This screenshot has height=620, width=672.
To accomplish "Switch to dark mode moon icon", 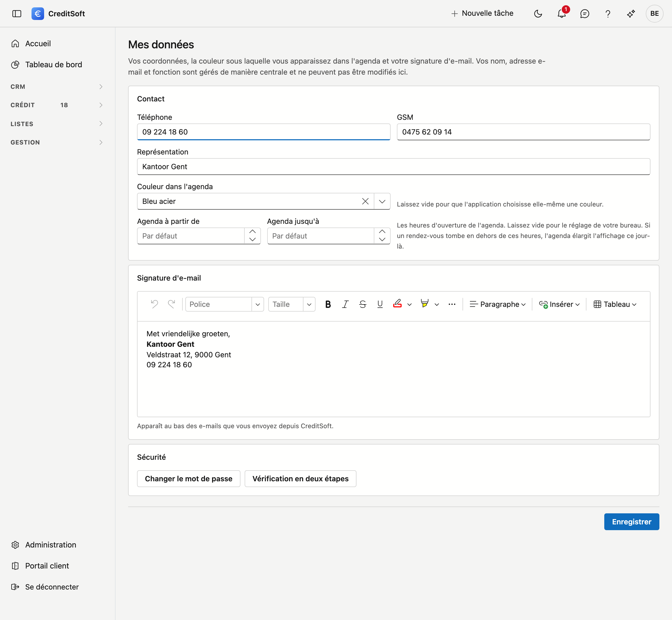I will 538,14.
